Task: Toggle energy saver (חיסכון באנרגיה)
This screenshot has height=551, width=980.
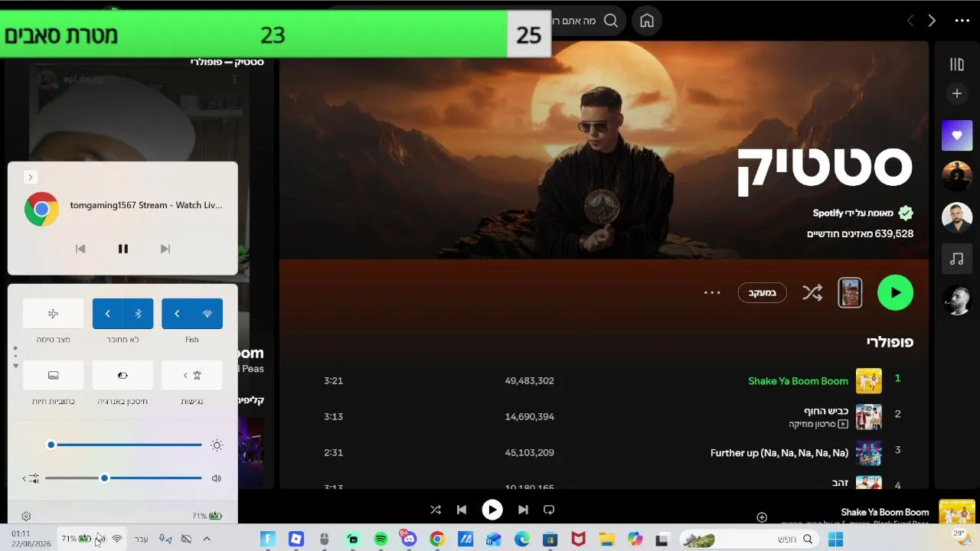Action: (x=122, y=376)
